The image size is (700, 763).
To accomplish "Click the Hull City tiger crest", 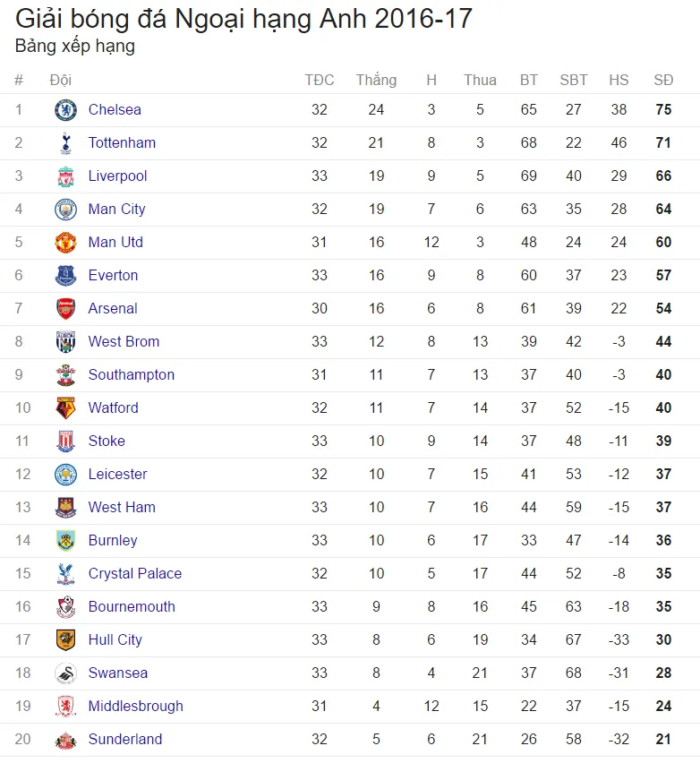I will (x=65, y=640).
